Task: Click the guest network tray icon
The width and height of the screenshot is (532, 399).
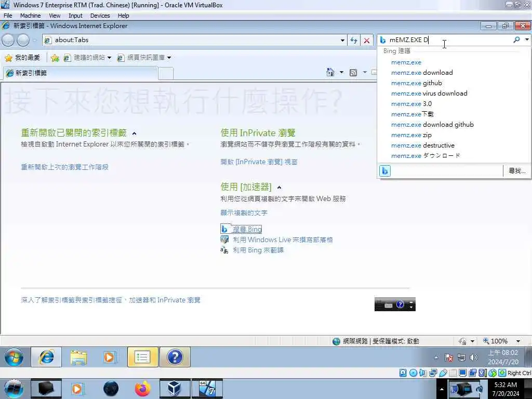Action: coord(461,357)
